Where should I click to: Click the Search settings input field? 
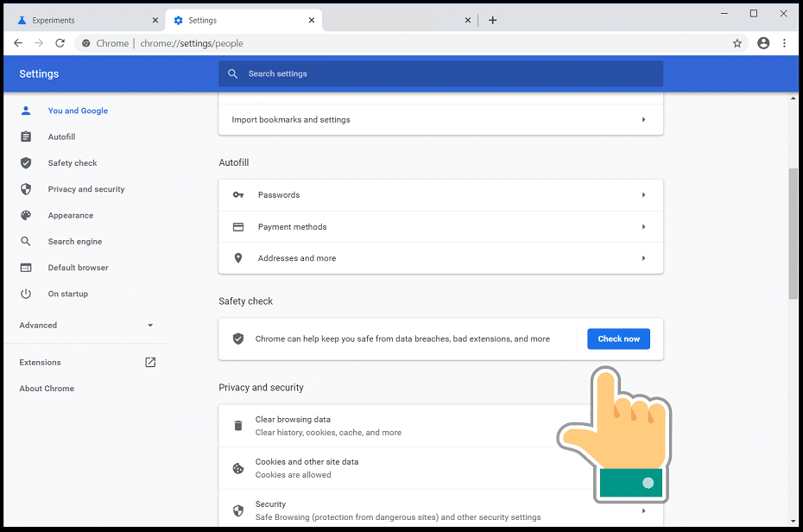click(x=440, y=73)
